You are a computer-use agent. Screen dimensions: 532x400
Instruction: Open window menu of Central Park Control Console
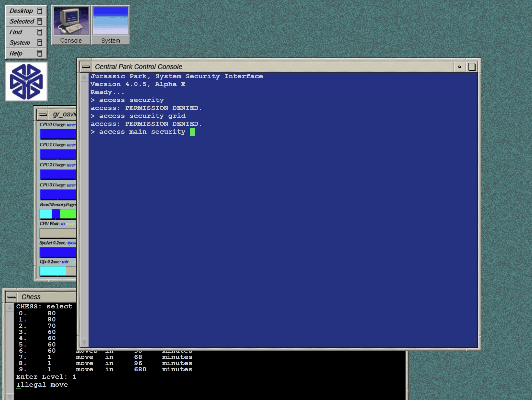86,67
